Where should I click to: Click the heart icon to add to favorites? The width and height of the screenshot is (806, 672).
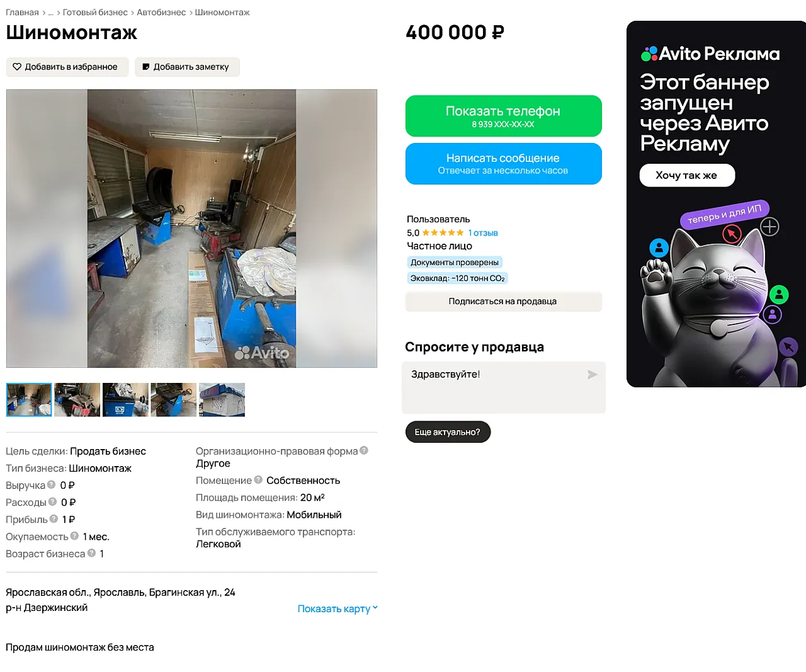17,67
